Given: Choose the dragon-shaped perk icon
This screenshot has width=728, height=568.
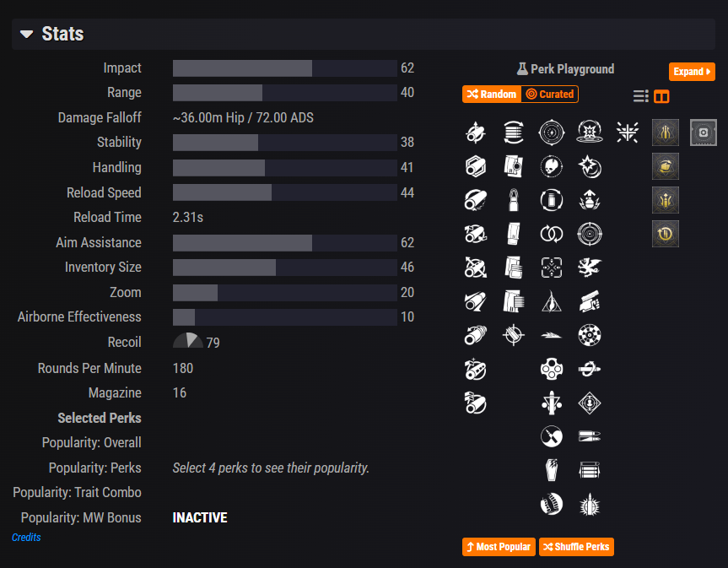Looking at the screenshot, I should click(589, 267).
